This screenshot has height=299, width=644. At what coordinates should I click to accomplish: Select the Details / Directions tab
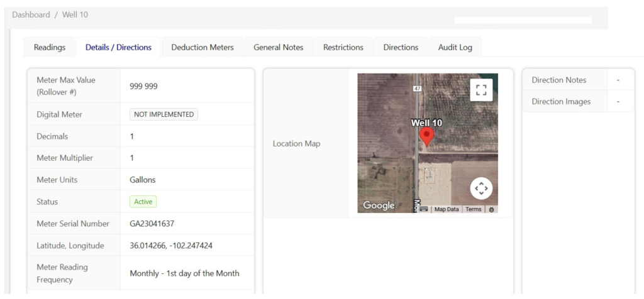pos(118,47)
